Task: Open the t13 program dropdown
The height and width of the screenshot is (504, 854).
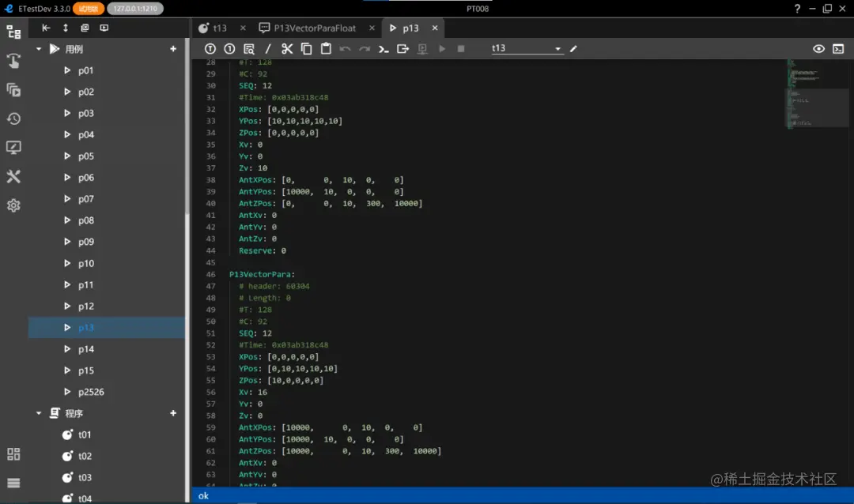Action: (527, 48)
